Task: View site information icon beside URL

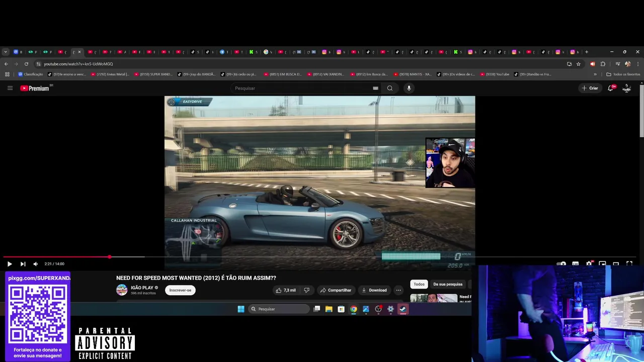Action: [38, 64]
